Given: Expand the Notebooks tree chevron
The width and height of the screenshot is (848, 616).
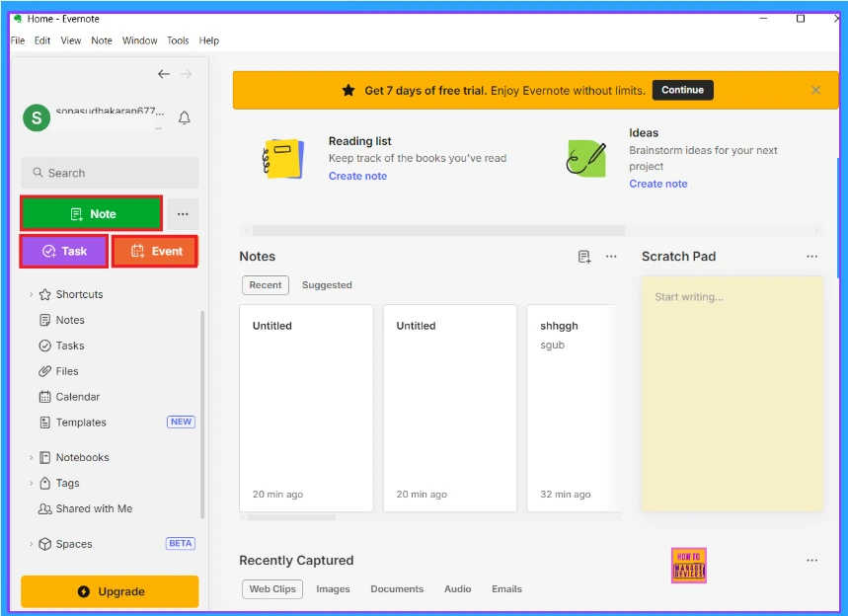Looking at the screenshot, I should tap(31, 457).
